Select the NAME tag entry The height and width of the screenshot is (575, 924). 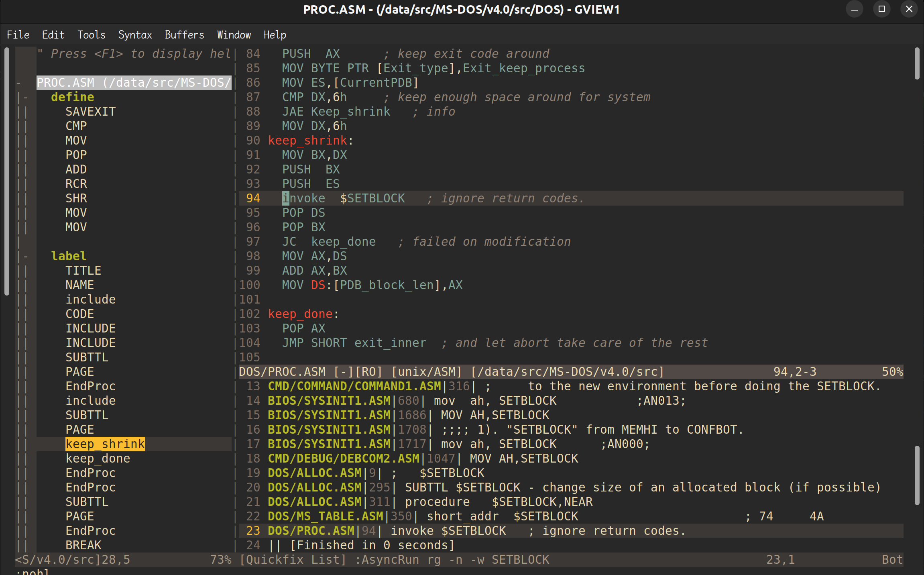click(80, 285)
